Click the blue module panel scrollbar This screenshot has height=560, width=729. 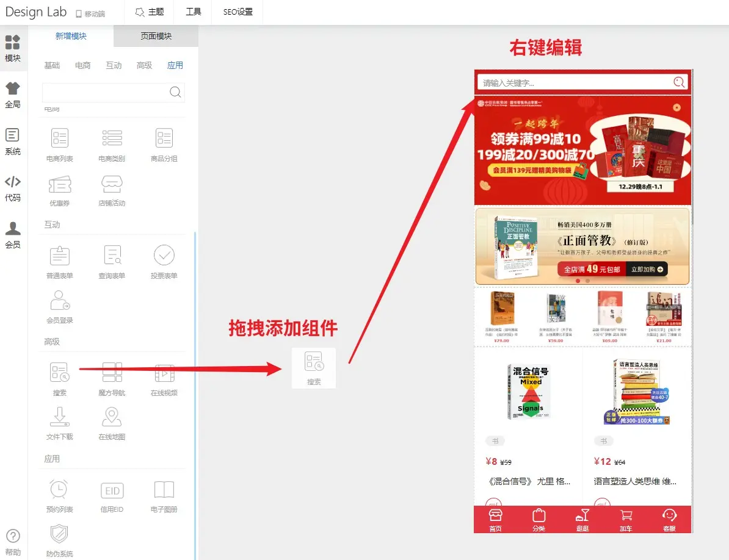pyautogui.click(x=195, y=390)
